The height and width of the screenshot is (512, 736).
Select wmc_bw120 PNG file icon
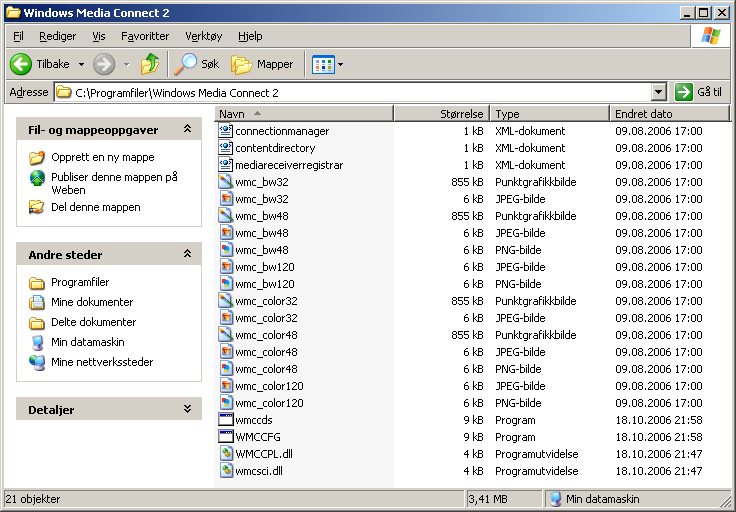[226, 284]
